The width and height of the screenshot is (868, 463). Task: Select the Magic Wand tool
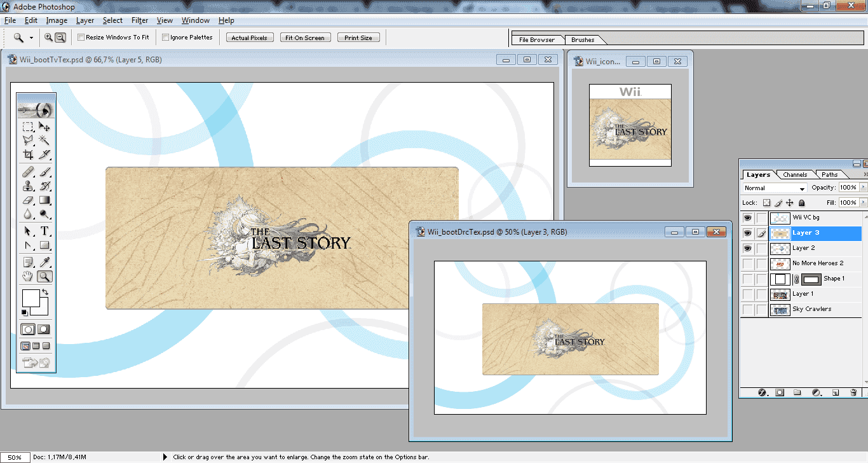44,141
